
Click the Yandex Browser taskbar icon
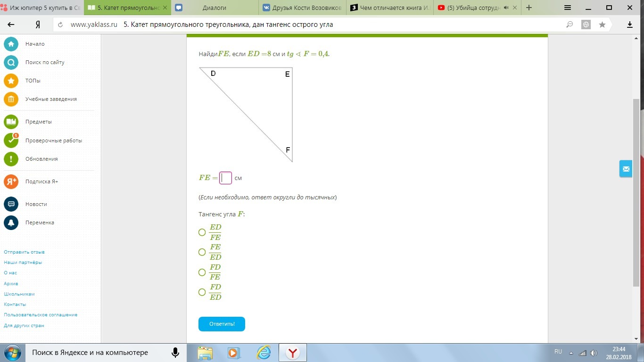click(x=293, y=353)
